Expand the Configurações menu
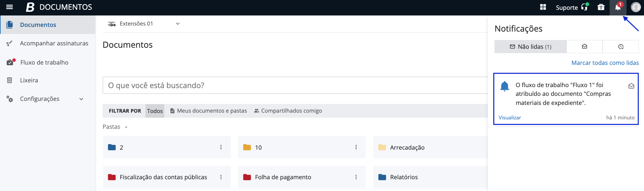Image resolution: width=644 pixels, height=191 pixels. coord(81,99)
